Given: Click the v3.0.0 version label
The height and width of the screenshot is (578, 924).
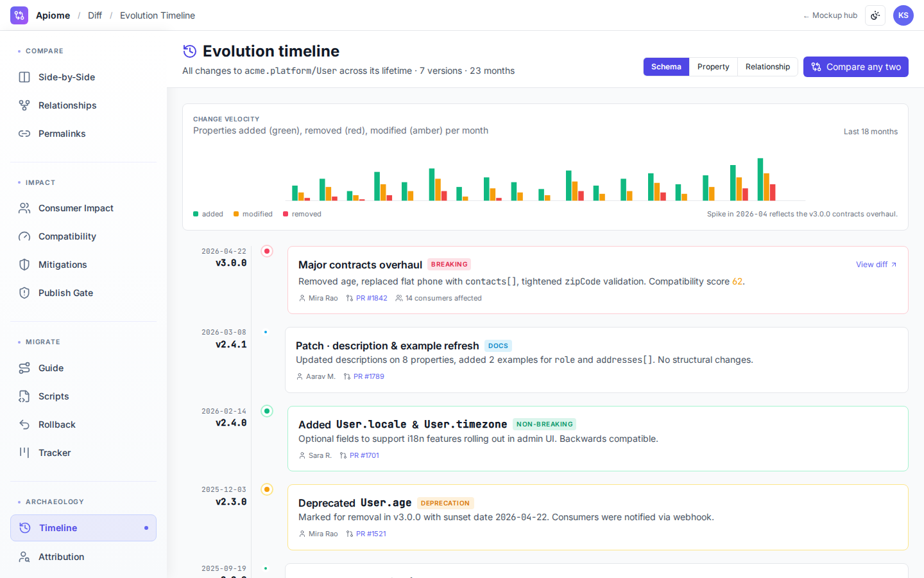Looking at the screenshot, I should coord(231,263).
